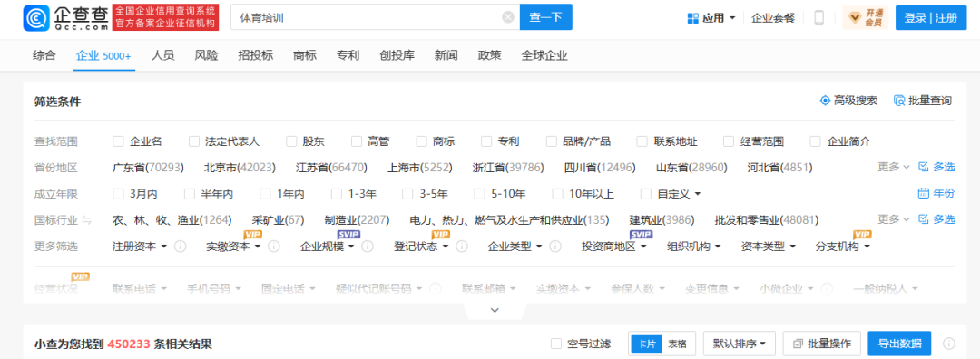The width and height of the screenshot is (980, 359).
Task: Expand the filter panel chevron
Action: click(x=495, y=310)
